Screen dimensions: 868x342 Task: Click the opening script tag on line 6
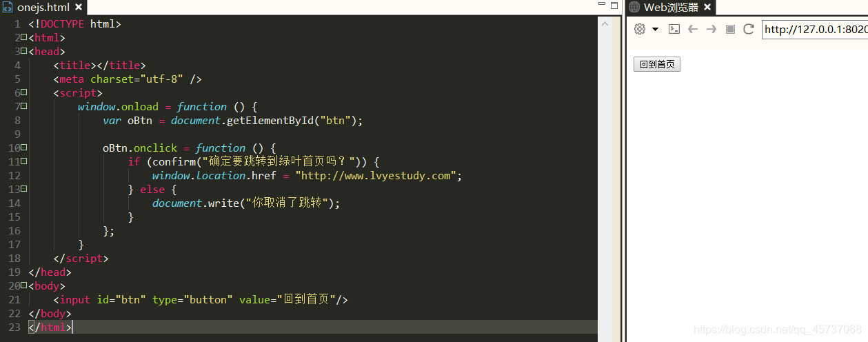pyautogui.click(x=78, y=92)
